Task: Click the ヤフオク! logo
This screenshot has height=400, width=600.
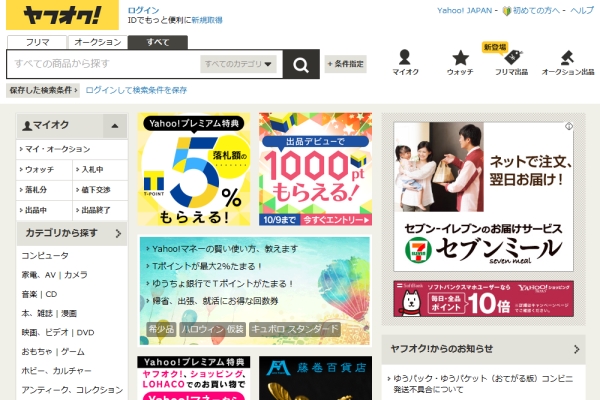Action: tap(62, 15)
